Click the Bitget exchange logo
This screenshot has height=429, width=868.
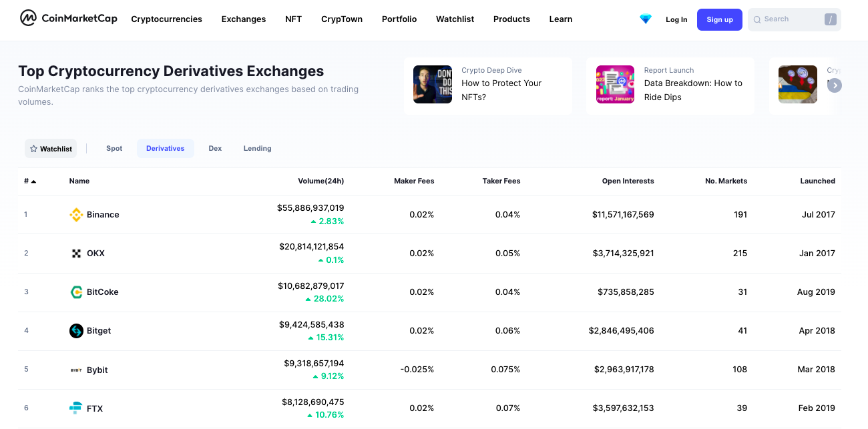76,331
